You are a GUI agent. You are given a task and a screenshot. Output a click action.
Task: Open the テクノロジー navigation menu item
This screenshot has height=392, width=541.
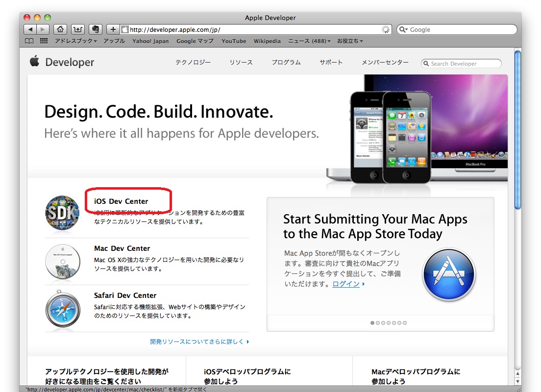[193, 63]
